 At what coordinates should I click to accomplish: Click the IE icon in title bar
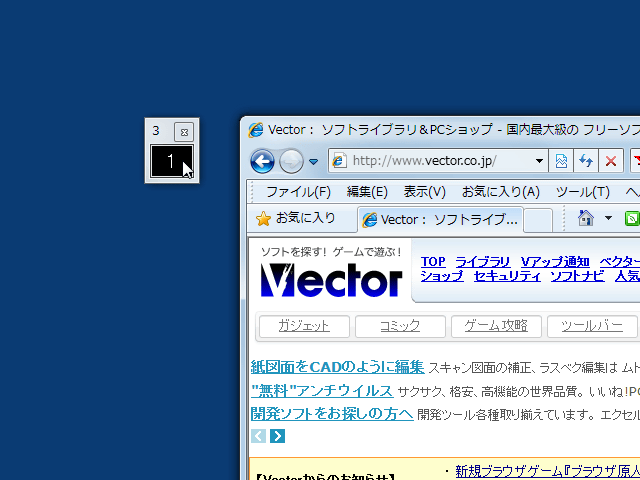click(x=256, y=130)
